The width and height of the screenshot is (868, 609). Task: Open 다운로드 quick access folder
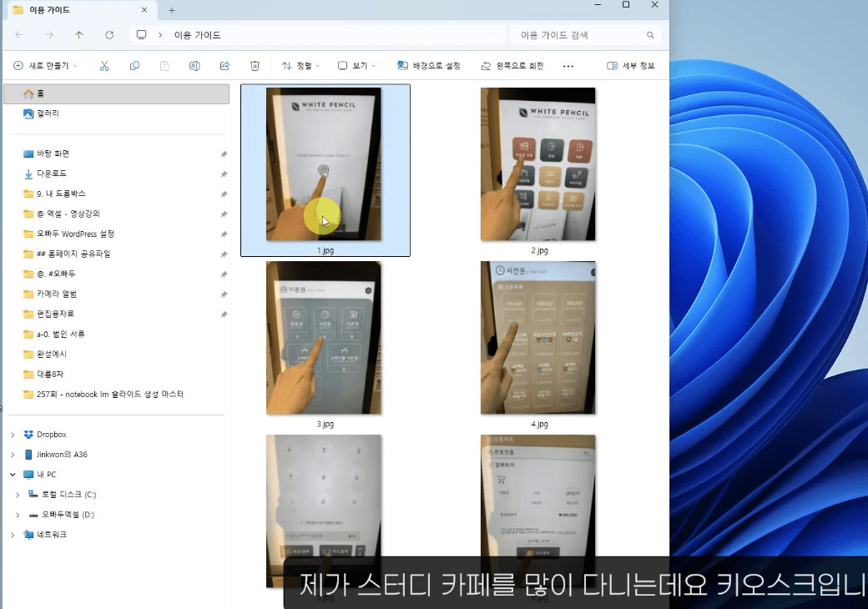(52, 174)
